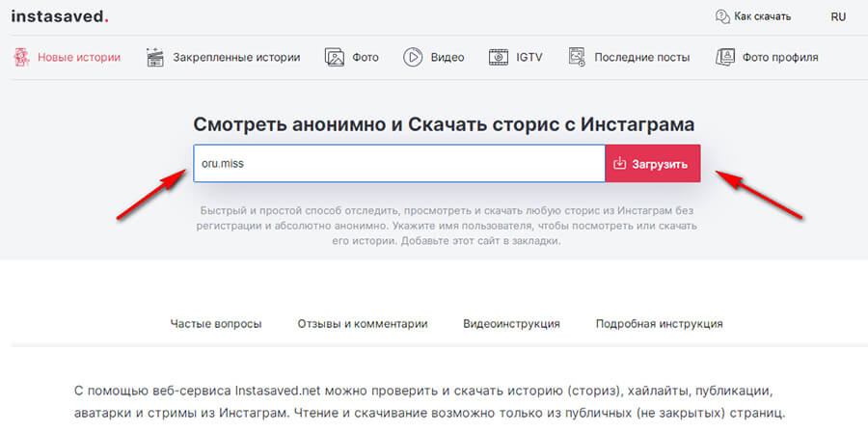
Task: Open the Отзывы и комментарии tab
Action: pos(363,324)
